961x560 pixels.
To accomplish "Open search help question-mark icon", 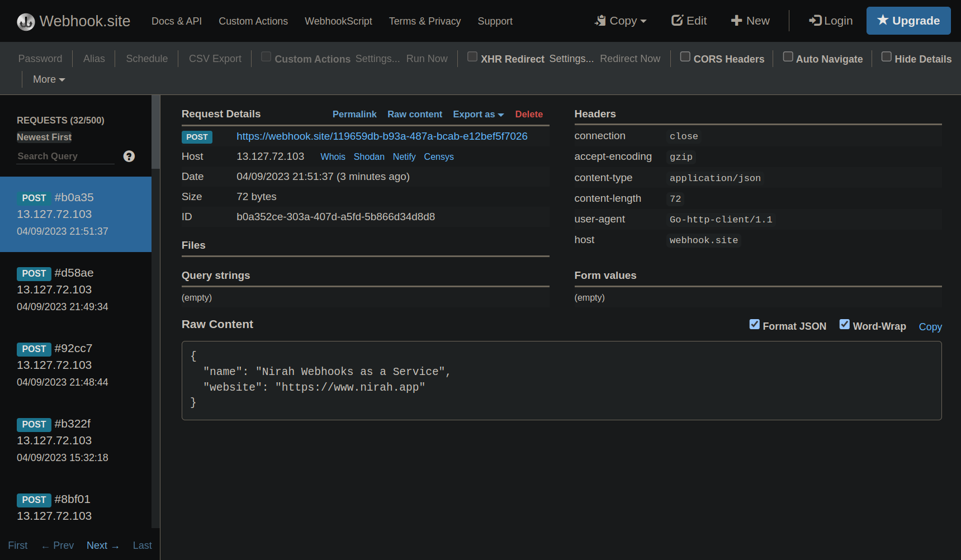I will [129, 156].
